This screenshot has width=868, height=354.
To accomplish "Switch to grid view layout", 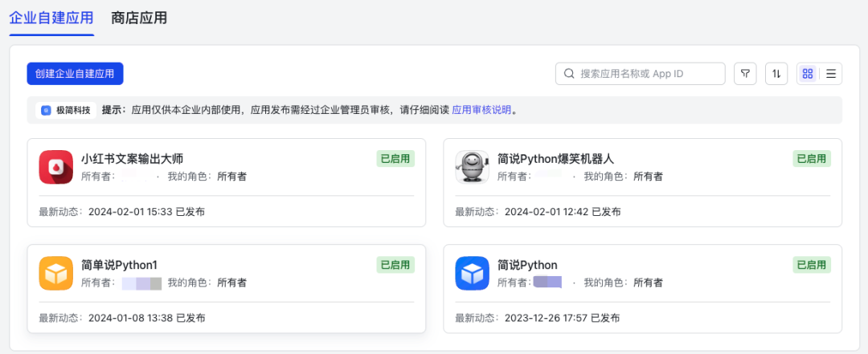I will pos(808,74).
